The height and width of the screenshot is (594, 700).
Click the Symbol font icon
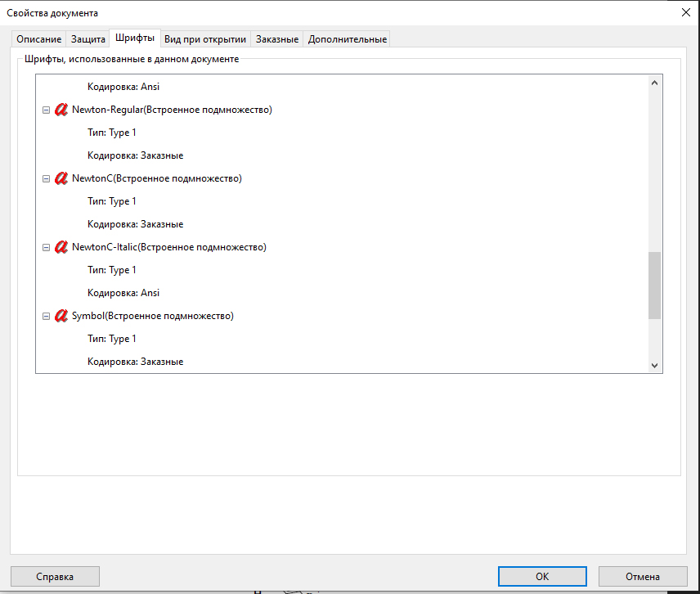click(x=61, y=316)
